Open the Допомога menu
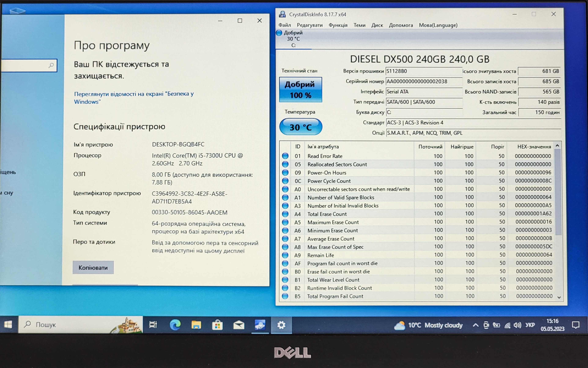Viewport: 588px width, 368px height. (401, 25)
